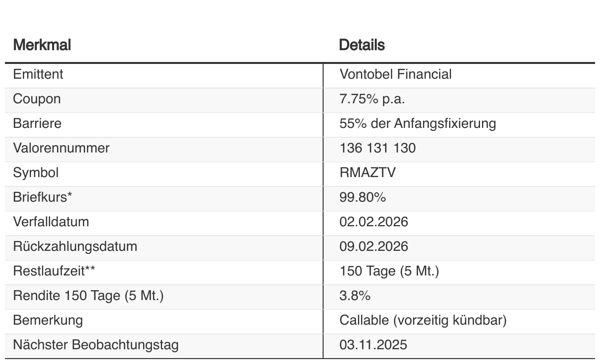The image size is (600, 364).
Task: Select the 150 Tage (5 Mt.) Restlaufzeit value
Action: point(389,271)
